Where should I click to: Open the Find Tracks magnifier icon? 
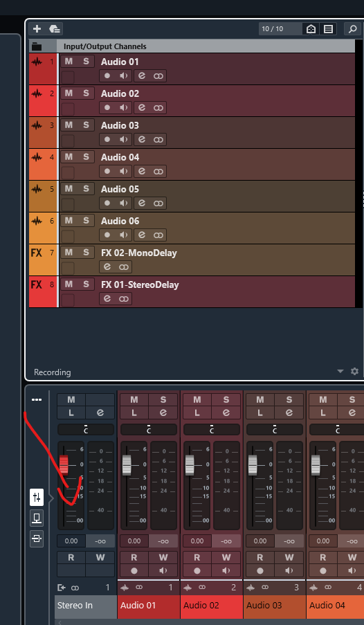(352, 28)
